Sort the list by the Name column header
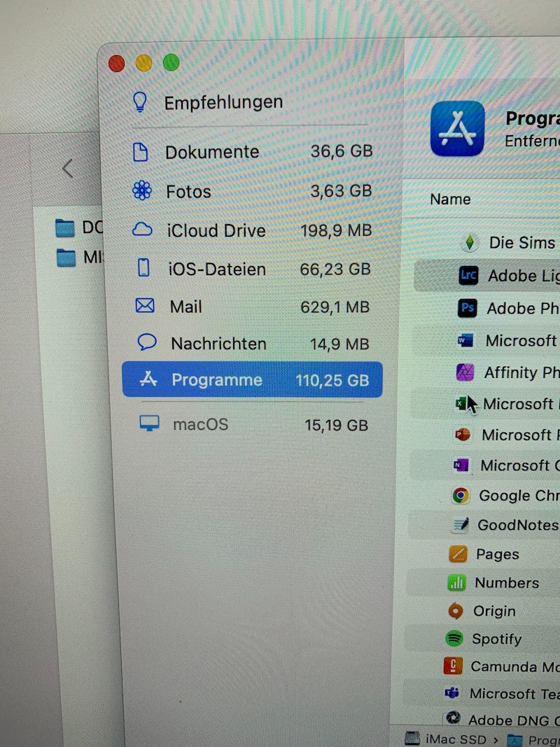This screenshot has width=560, height=747. point(450,199)
